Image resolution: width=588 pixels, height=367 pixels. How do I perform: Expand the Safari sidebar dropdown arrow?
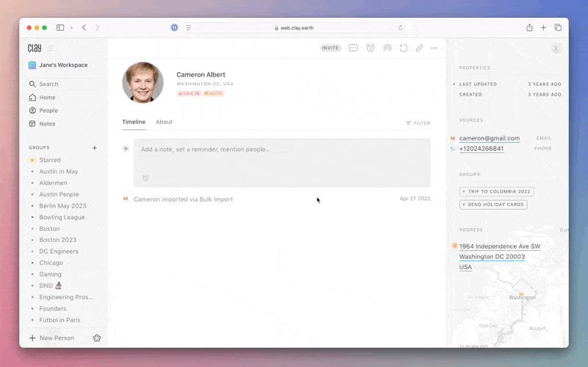(71, 28)
